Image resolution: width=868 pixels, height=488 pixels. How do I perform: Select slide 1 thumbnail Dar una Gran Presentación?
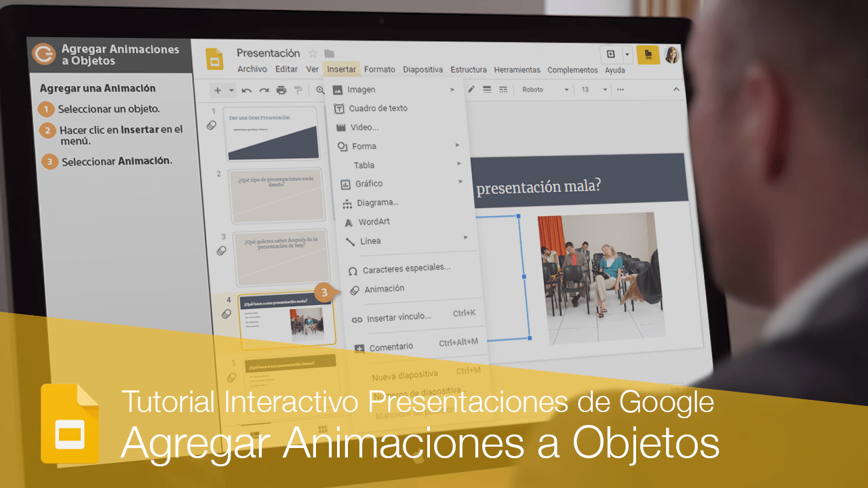coord(273,134)
